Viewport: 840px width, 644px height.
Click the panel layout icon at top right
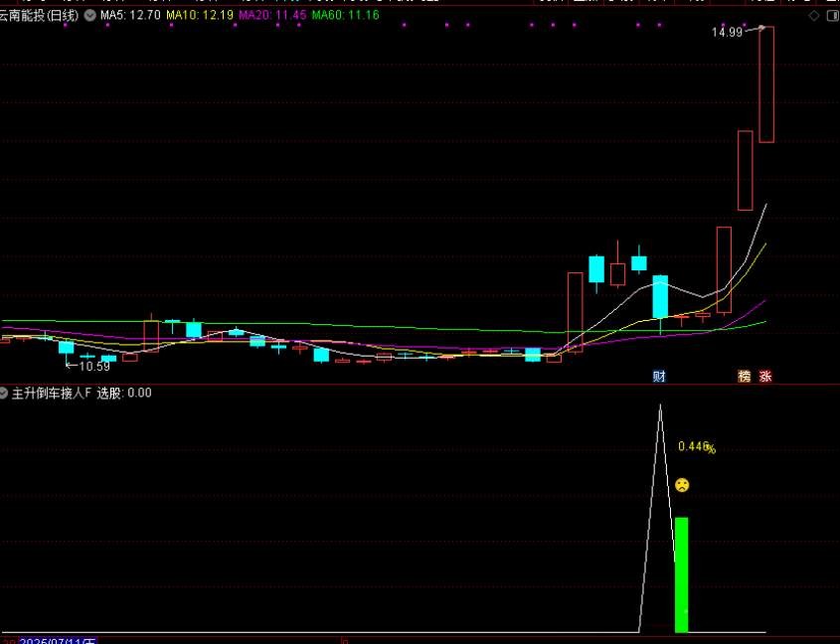[831, 16]
